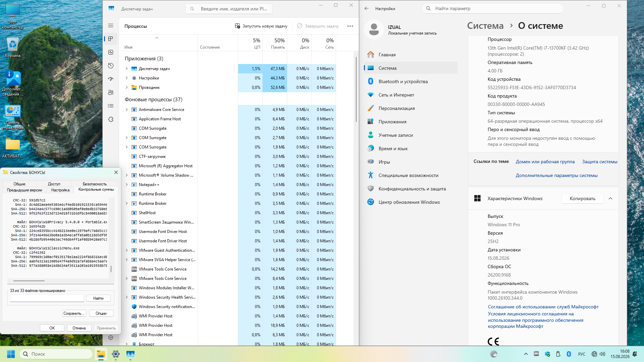Viewport: 644px width, 362px height.
Task: Open Сеть и Интернет settings
Action: click(411, 95)
